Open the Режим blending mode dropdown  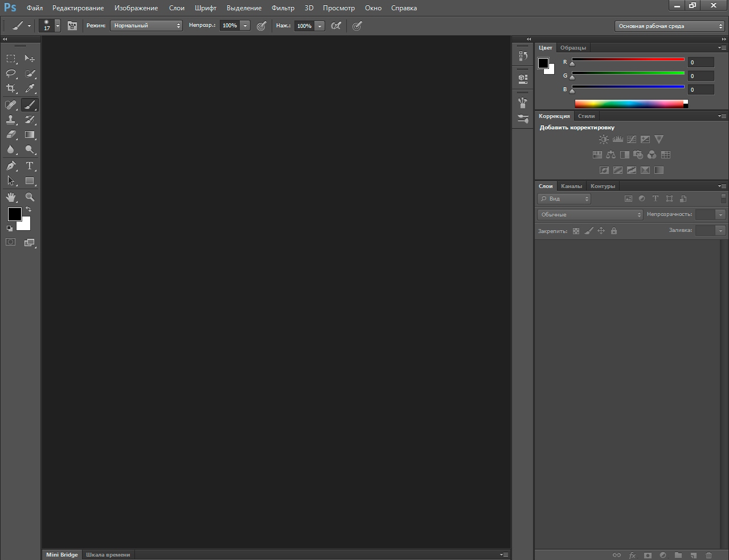pyautogui.click(x=146, y=26)
